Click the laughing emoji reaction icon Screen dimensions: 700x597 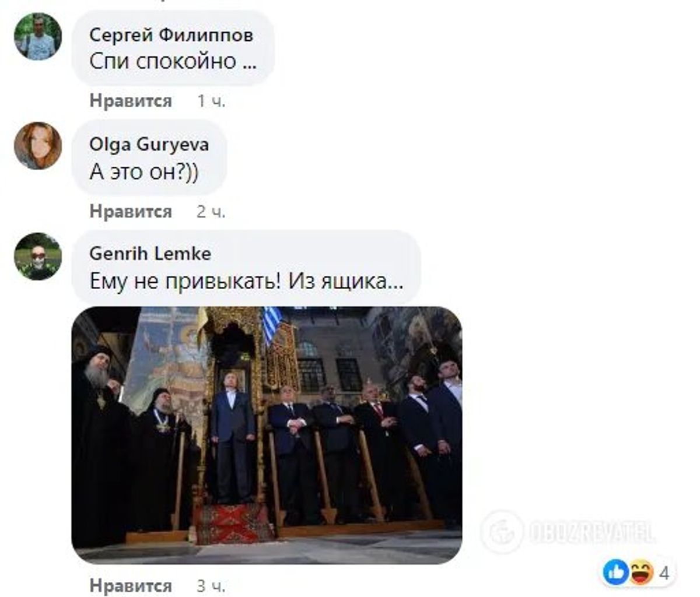click(640, 573)
